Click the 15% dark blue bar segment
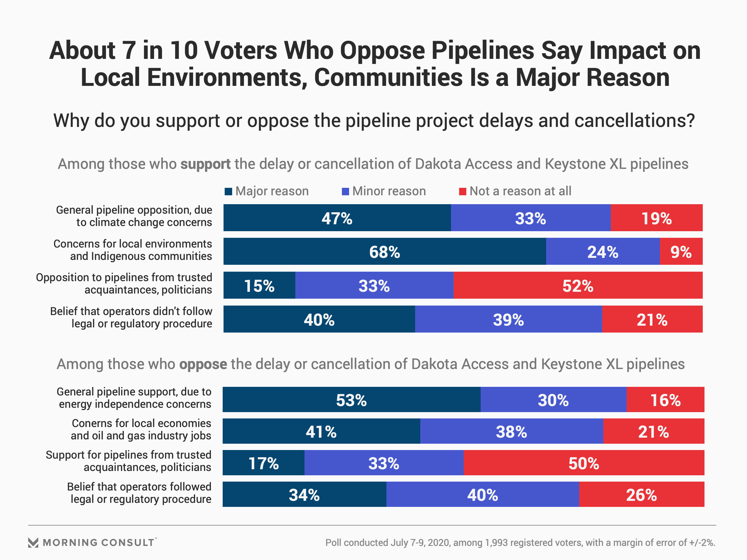This screenshot has width=747, height=560. (x=259, y=285)
